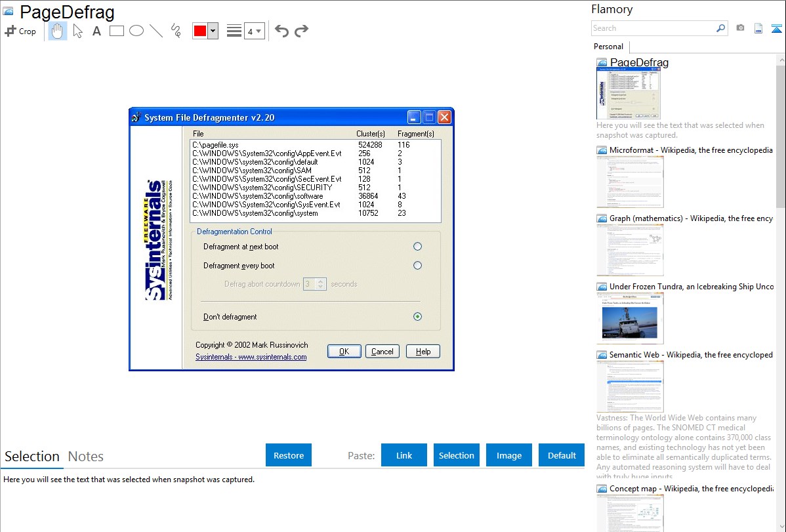Open the Sysinternals - www.sysinternals.com link
The image size is (786, 532).
[x=251, y=357]
